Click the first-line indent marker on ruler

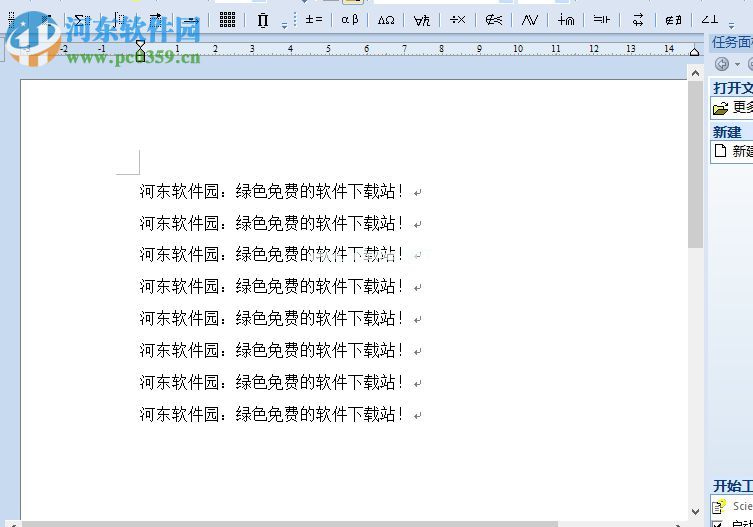pyautogui.click(x=140, y=44)
